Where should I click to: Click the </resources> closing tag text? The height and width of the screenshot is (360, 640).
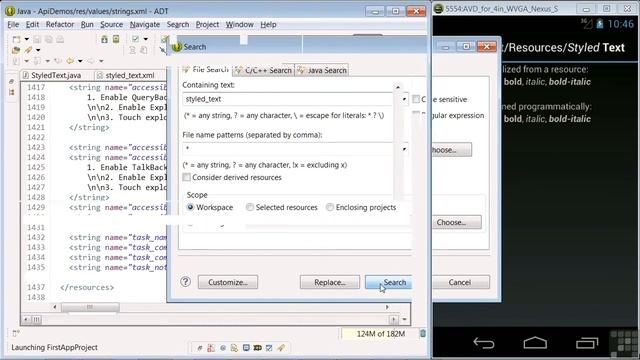pos(87,287)
